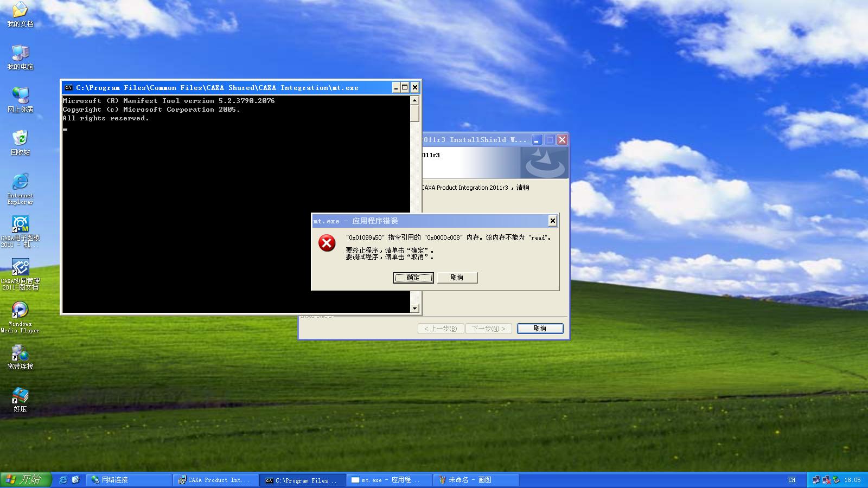This screenshot has width=868, height=488.
Task: Click the second quick launch browser icon
Action: [75, 480]
